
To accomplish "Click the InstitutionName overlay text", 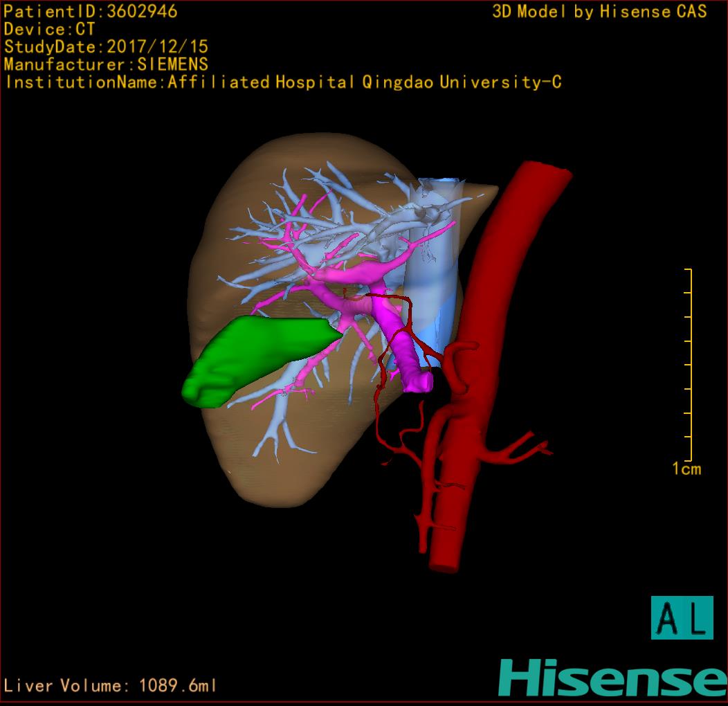I will click(282, 82).
